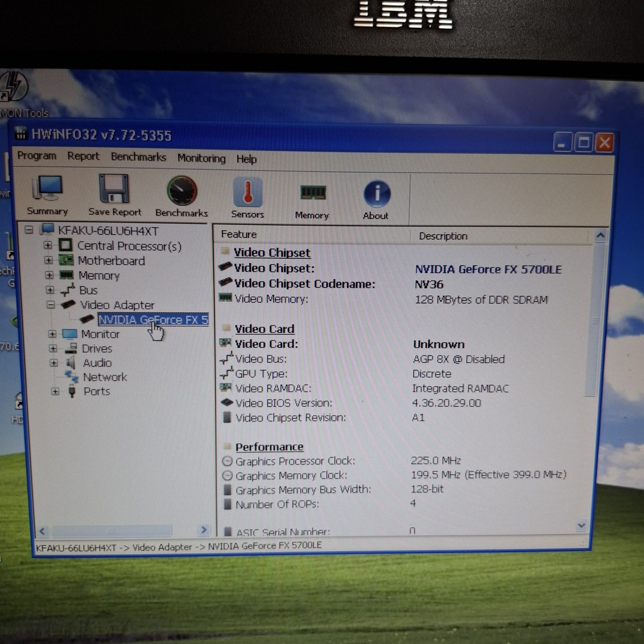Click detail pane scroll up arrow
This screenshot has height=644, width=644.
tap(601, 236)
